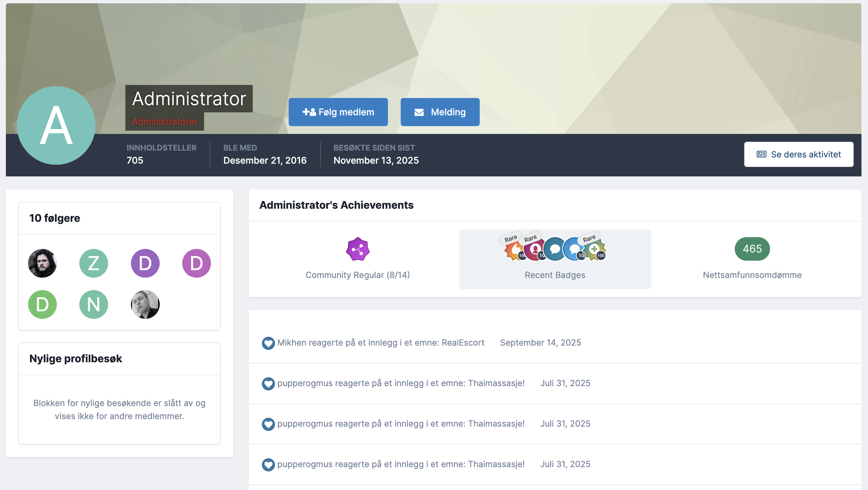This screenshot has height=490, width=868.
Task: Open the green D follower avatar
Action: pyautogui.click(x=42, y=304)
